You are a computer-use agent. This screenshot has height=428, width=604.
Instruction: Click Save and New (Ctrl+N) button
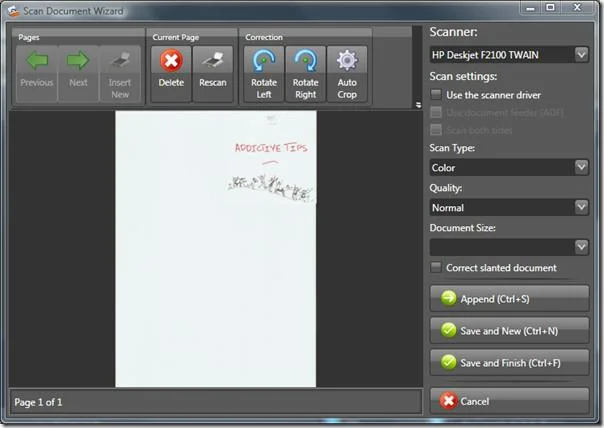click(x=509, y=330)
